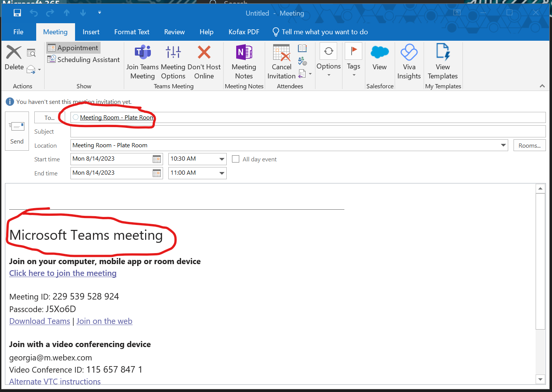Click the Passcode: J5Xo6D text
Image resolution: width=552 pixels, height=392 pixels.
click(43, 309)
